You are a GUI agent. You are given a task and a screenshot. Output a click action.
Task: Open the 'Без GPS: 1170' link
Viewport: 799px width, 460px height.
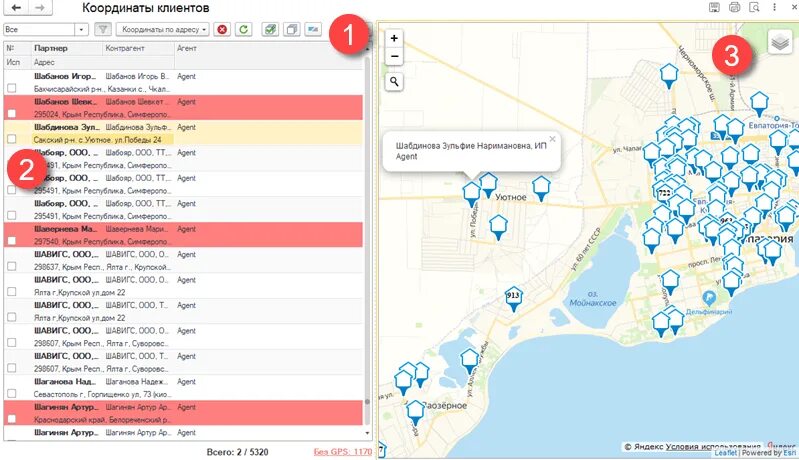coord(342,451)
